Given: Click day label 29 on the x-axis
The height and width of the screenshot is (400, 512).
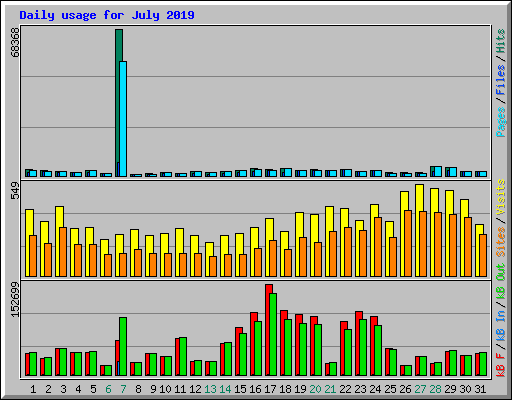Looking at the screenshot, I should 450,389.
